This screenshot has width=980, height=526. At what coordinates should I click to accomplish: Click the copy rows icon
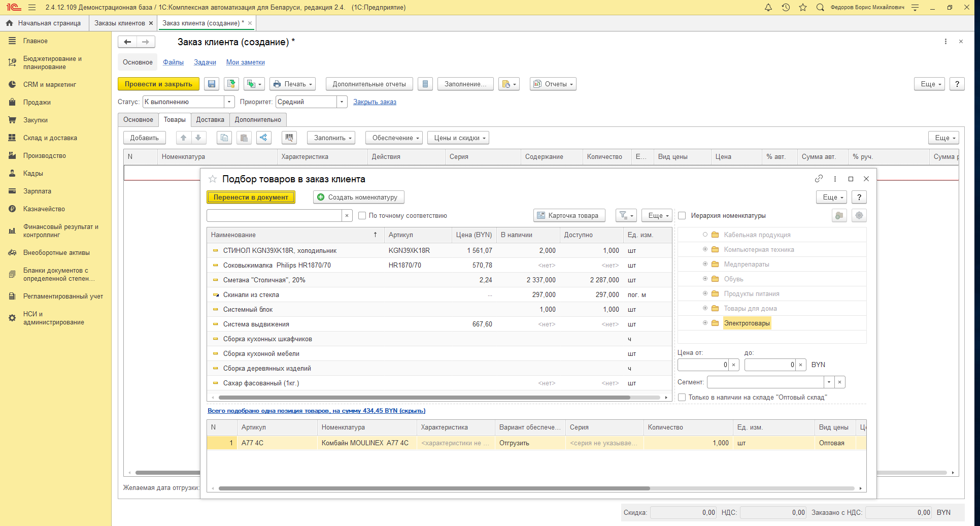tap(224, 138)
